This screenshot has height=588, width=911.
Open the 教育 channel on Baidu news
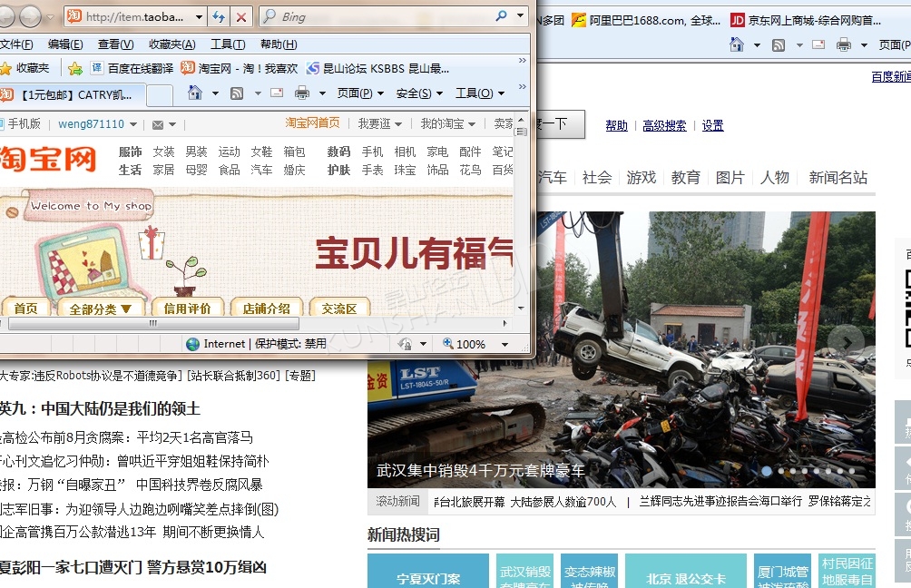coord(686,178)
